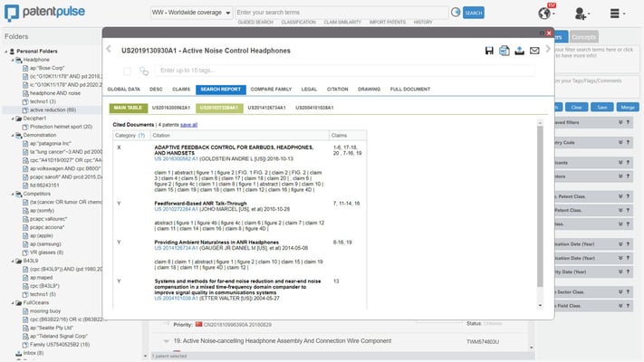644x362 pixels.
Task: Open user account icon menu
Action: click(x=581, y=14)
